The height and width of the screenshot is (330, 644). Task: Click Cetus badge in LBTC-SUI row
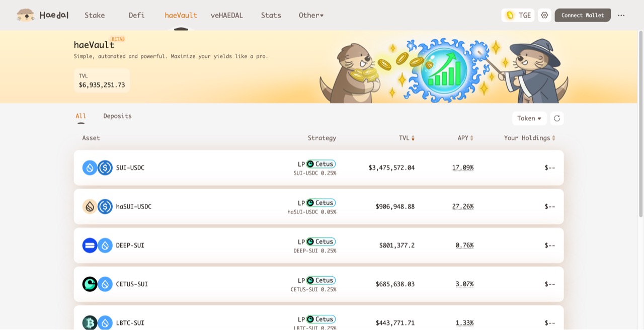tap(321, 319)
